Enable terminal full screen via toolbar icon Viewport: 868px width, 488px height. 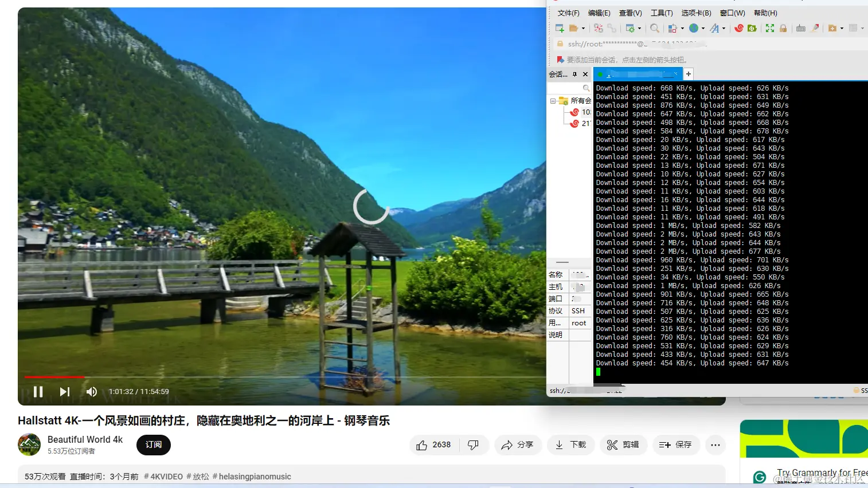(769, 27)
